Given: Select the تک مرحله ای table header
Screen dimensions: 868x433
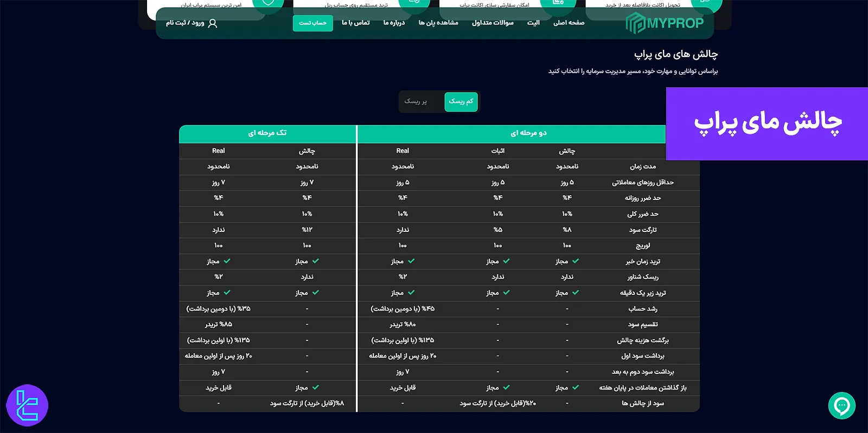Looking at the screenshot, I should tap(267, 133).
